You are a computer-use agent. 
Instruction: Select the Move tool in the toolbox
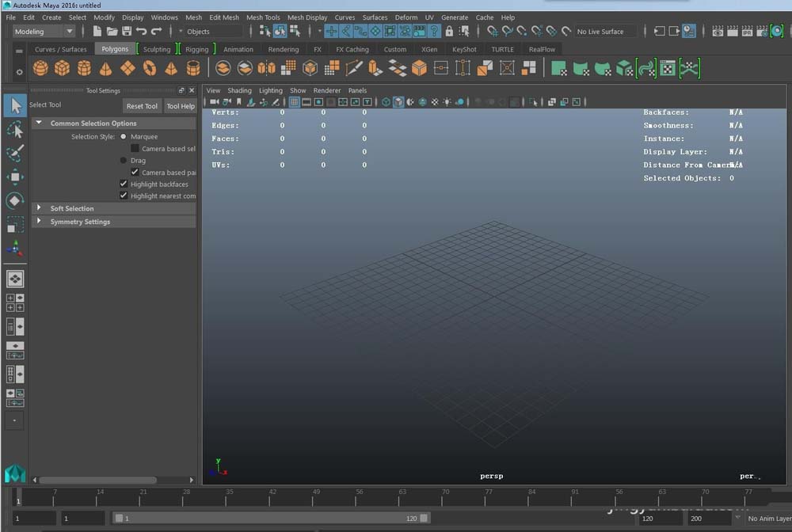(15, 177)
